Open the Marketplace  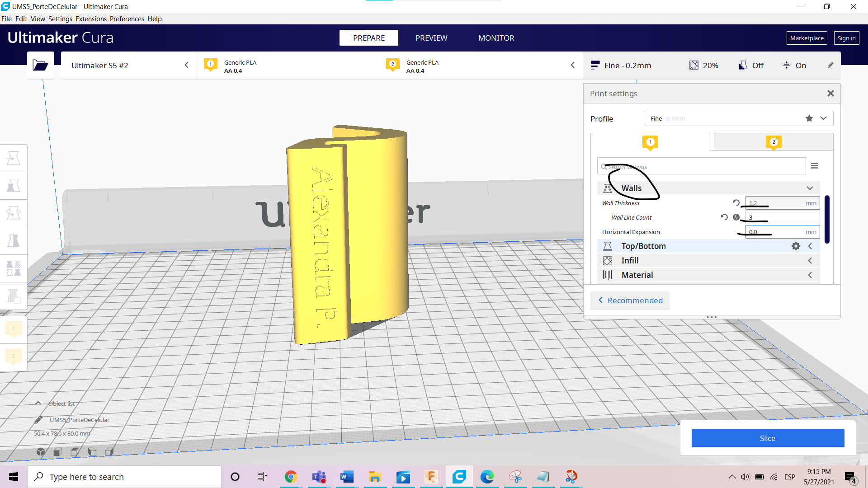coord(807,38)
